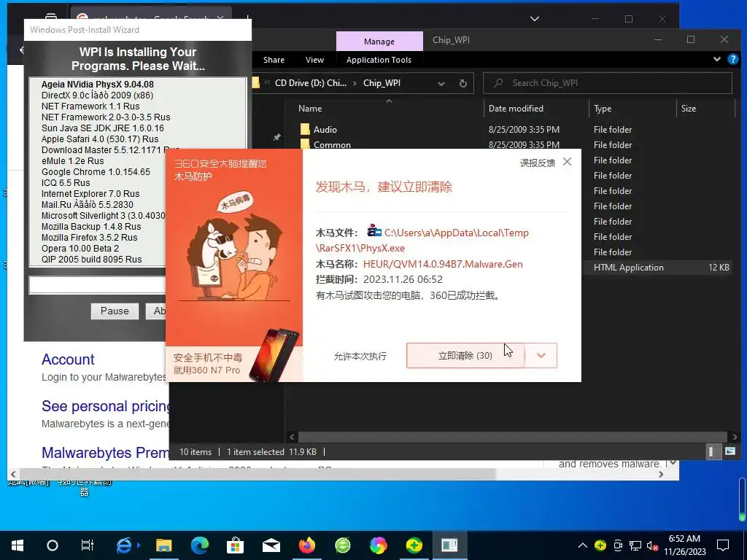
Task: Open Cortana search circle icon
Action: click(53, 545)
